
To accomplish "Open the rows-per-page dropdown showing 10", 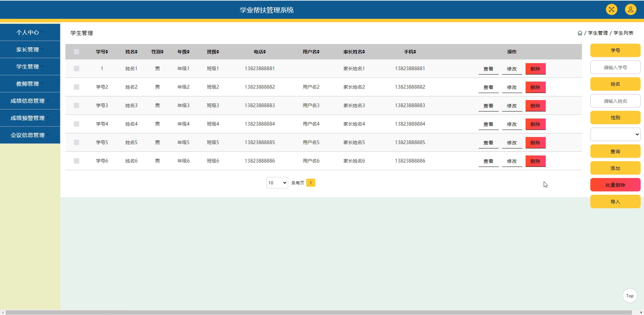I will [277, 183].
